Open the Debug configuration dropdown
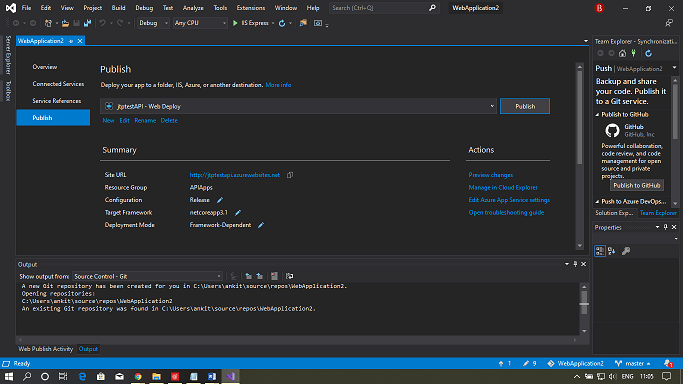 pyautogui.click(x=153, y=23)
